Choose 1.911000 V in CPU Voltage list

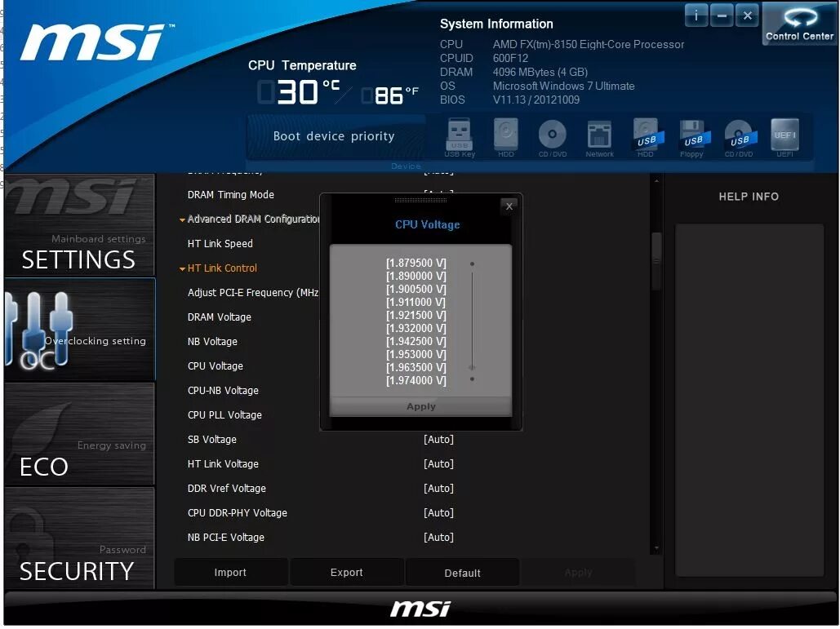point(416,302)
